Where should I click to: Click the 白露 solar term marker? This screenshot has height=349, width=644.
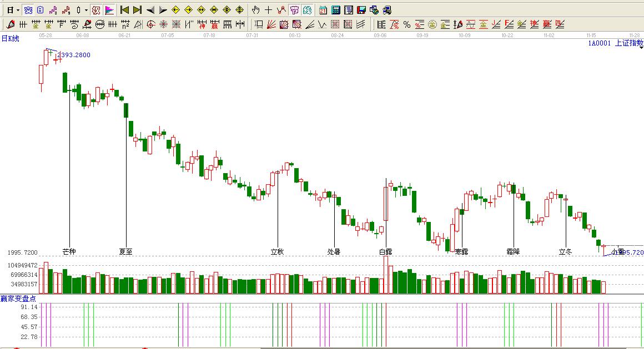385,251
